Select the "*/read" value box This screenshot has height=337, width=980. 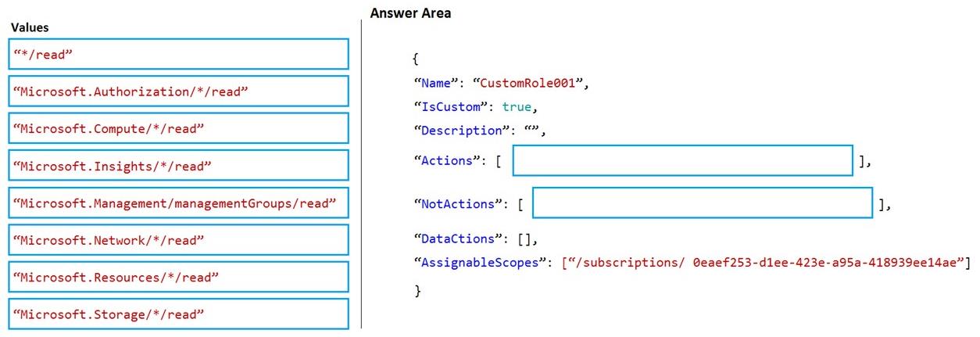pos(179,54)
